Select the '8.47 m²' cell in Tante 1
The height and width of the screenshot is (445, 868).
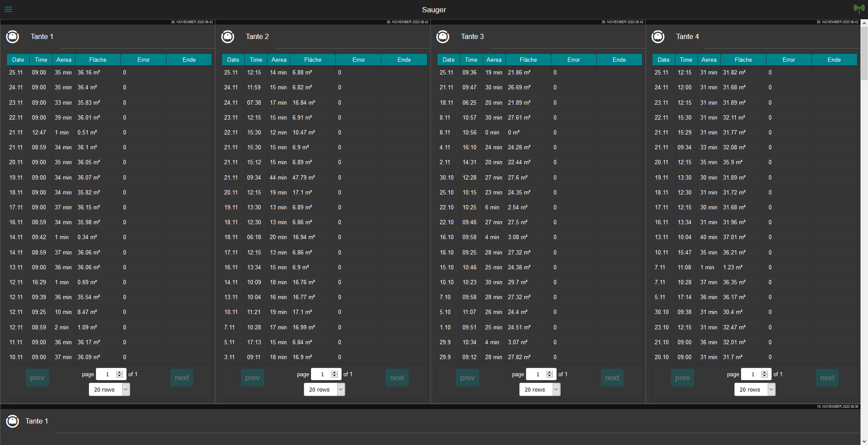tap(87, 312)
